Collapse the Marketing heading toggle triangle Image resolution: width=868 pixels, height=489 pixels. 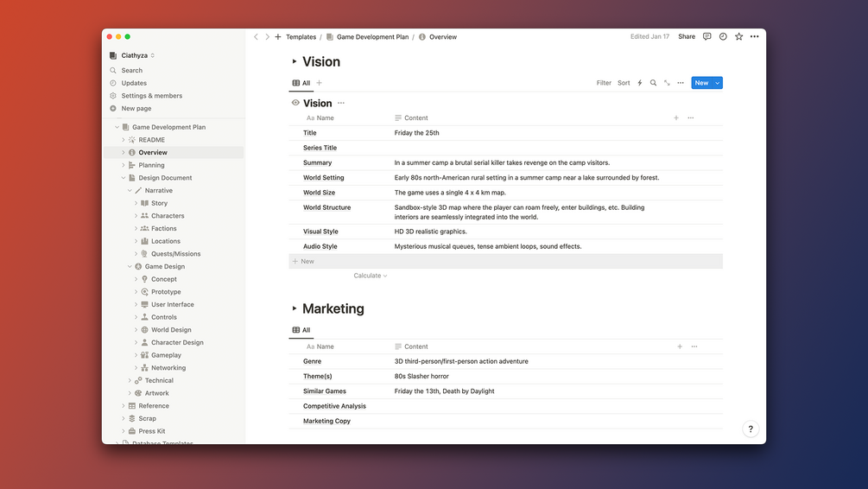point(295,308)
